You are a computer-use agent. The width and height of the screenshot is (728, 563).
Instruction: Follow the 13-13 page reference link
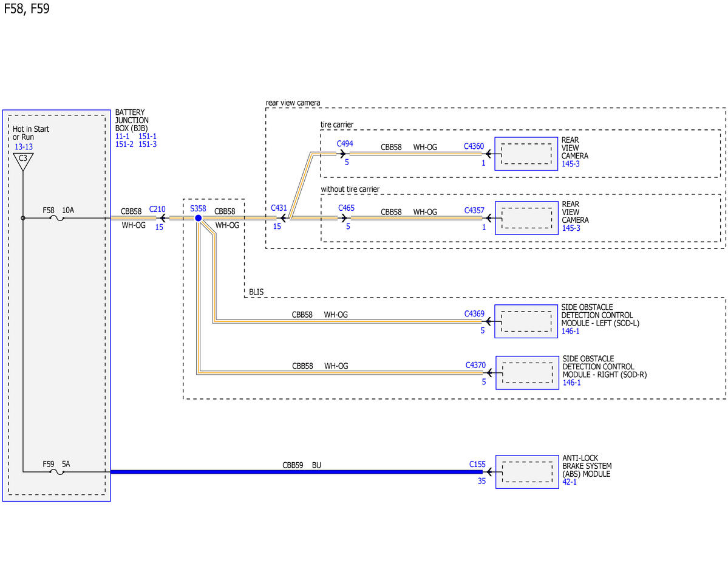(24, 147)
